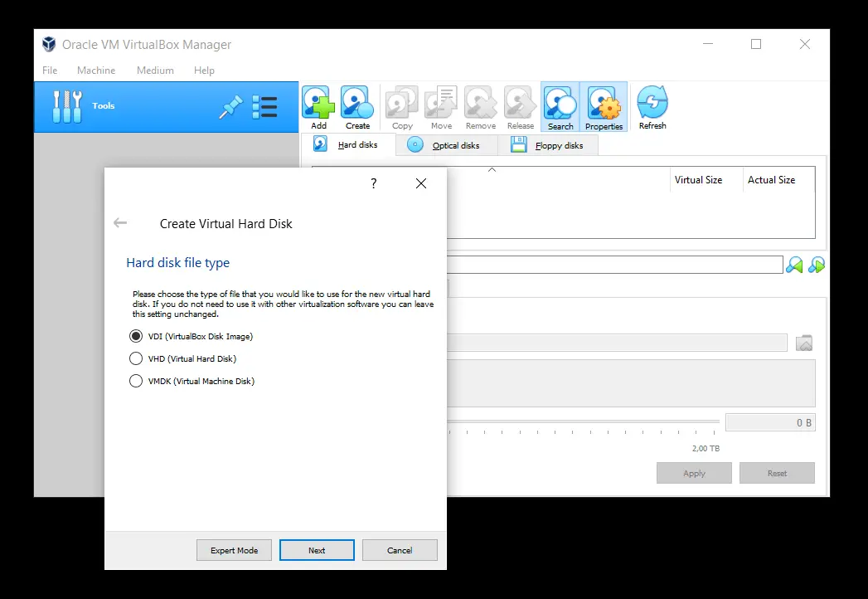Click the Remove disk toolbar icon
The height and width of the screenshot is (599, 868).
[x=481, y=108]
